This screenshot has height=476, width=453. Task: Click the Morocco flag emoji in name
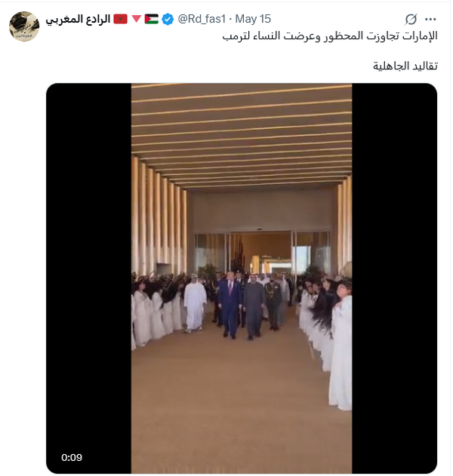tap(120, 19)
